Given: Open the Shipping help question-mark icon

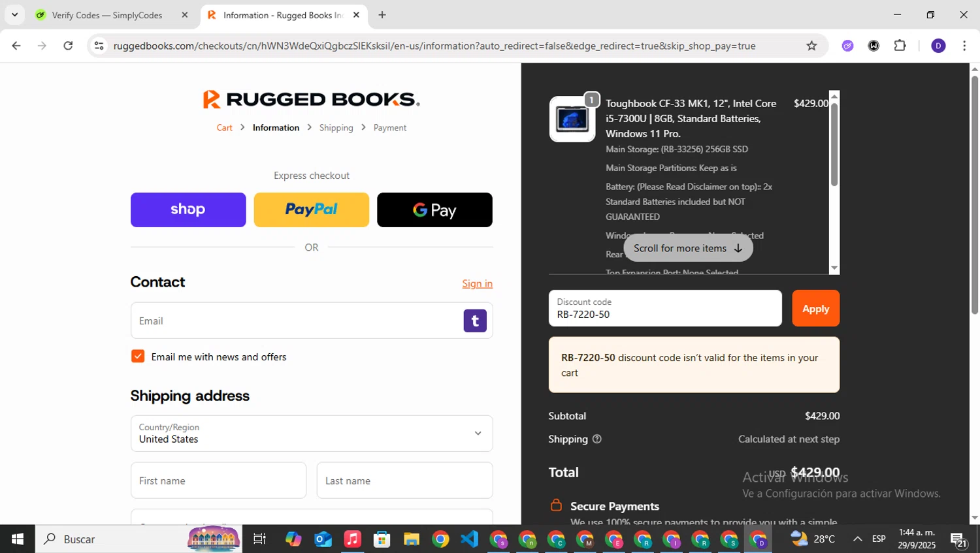Looking at the screenshot, I should pos(596,439).
